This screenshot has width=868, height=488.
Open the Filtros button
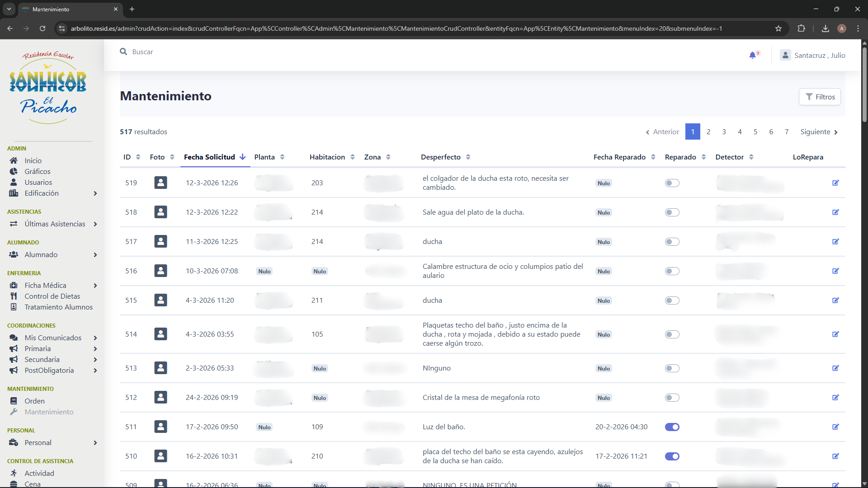[820, 97]
